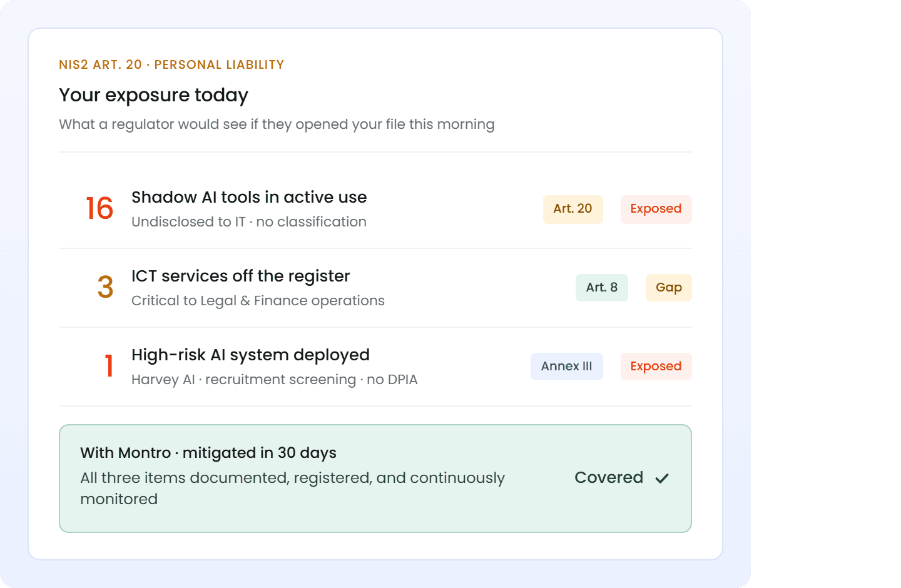Click "Harvey AI · recruitment screening · no DPIA"

274,380
